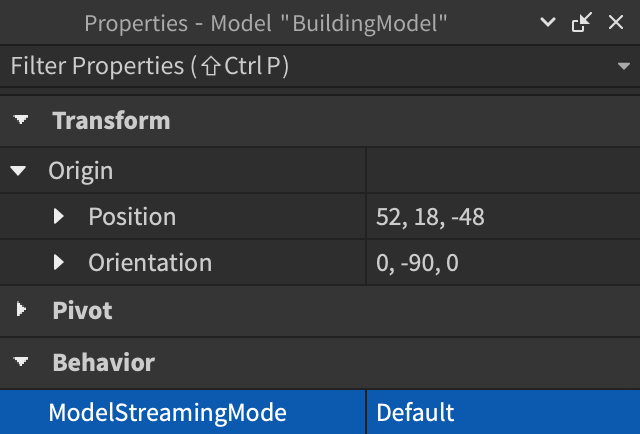Collapse the Origin property group
The width and height of the screenshot is (640, 434).
tap(19, 171)
